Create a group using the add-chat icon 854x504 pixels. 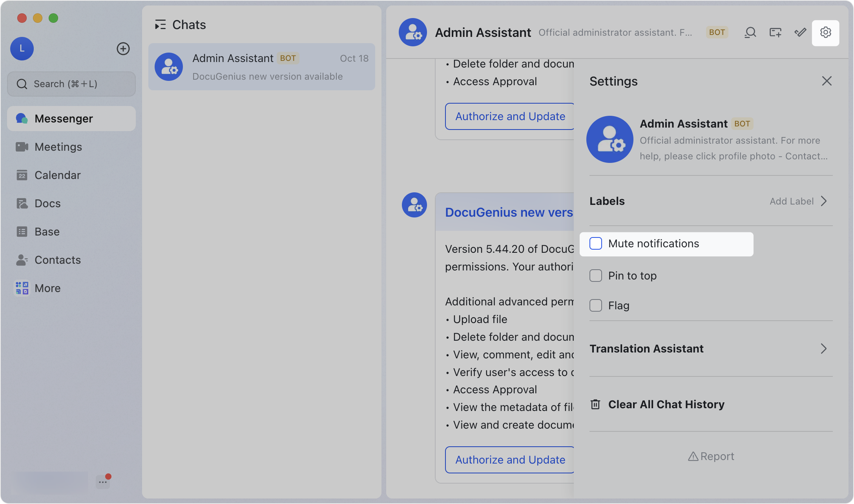(x=775, y=33)
